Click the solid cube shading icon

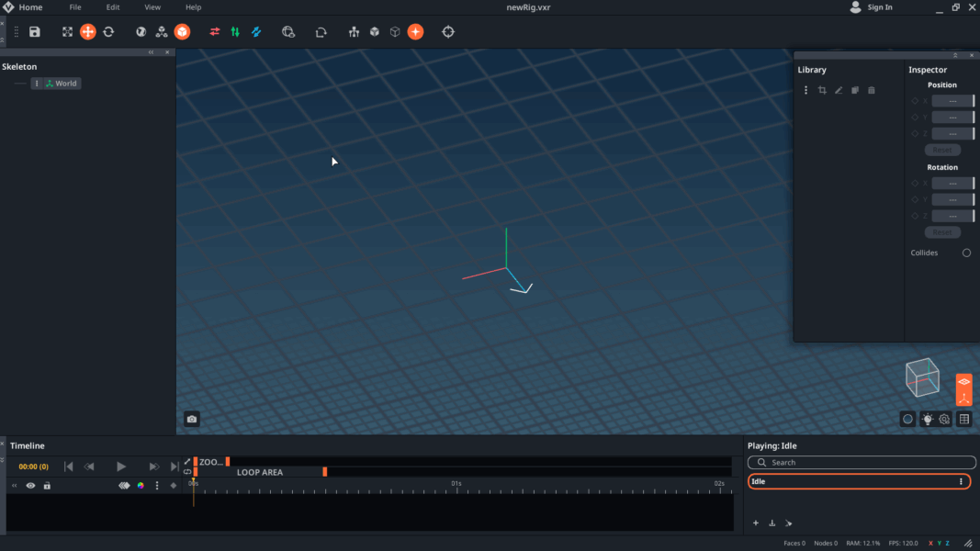click(375, 32)
